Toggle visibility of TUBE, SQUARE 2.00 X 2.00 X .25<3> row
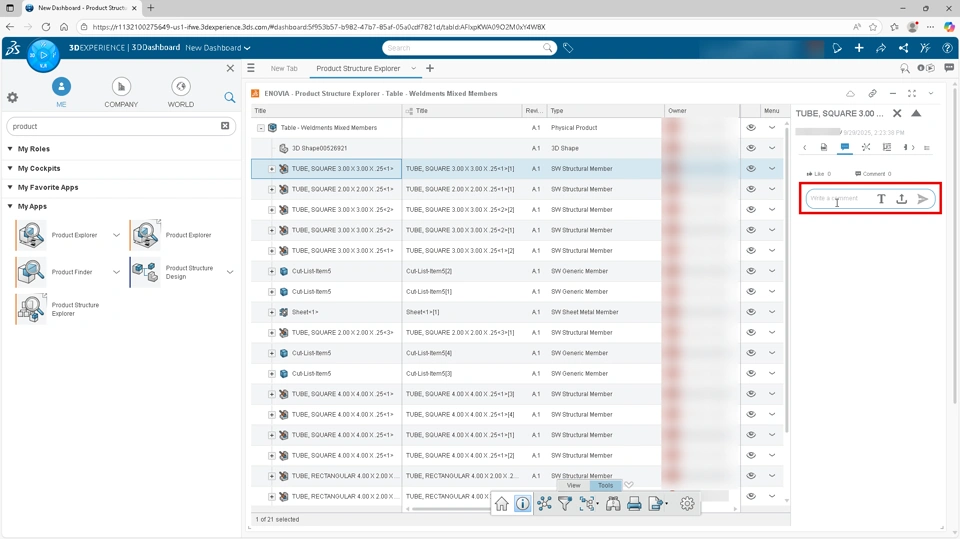The width and height of the screenshot is (960, 539). [x=751, y=333]
